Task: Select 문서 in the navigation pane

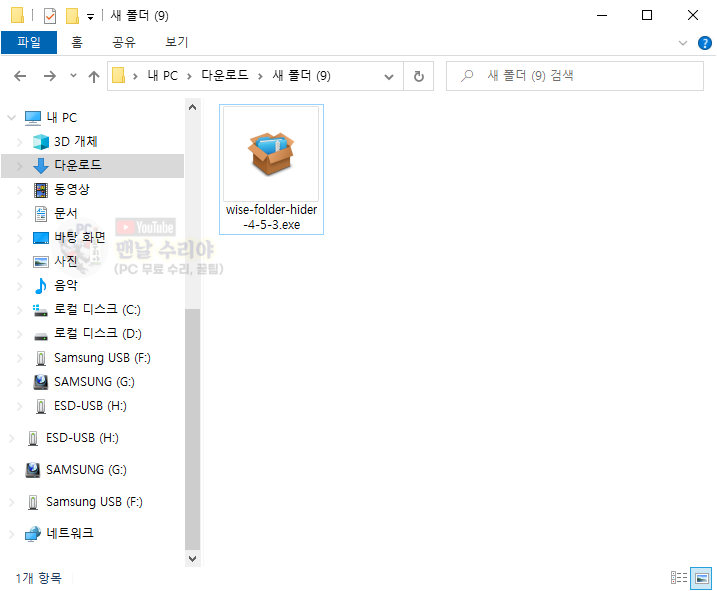Action: [66, 213]
